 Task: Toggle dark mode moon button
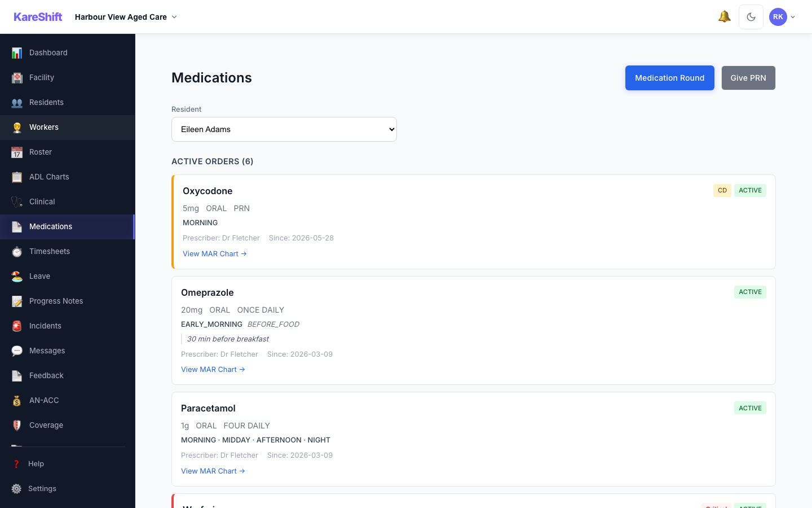point(751,17)
